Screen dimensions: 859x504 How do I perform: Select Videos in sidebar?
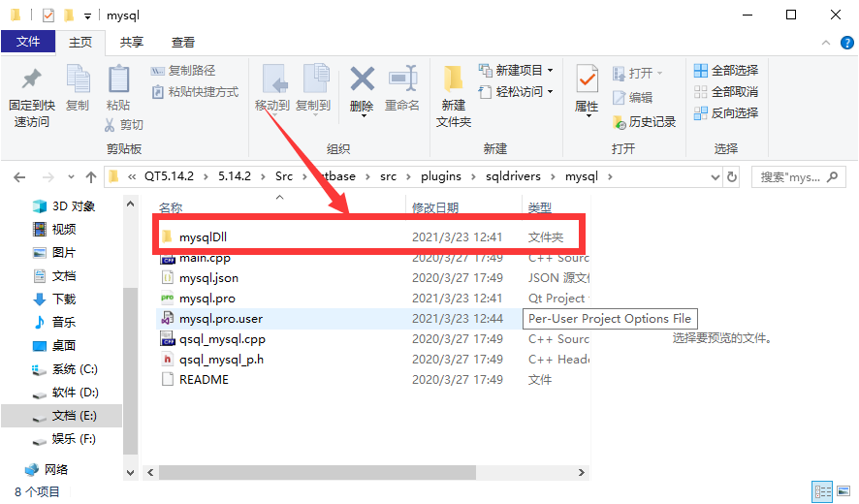(x=55, y=229)
